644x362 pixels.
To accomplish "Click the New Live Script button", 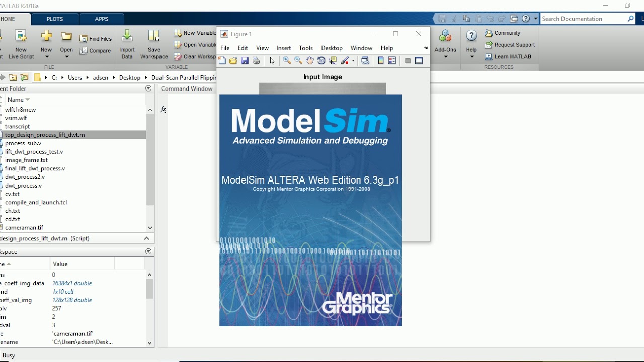I will 21,44.
